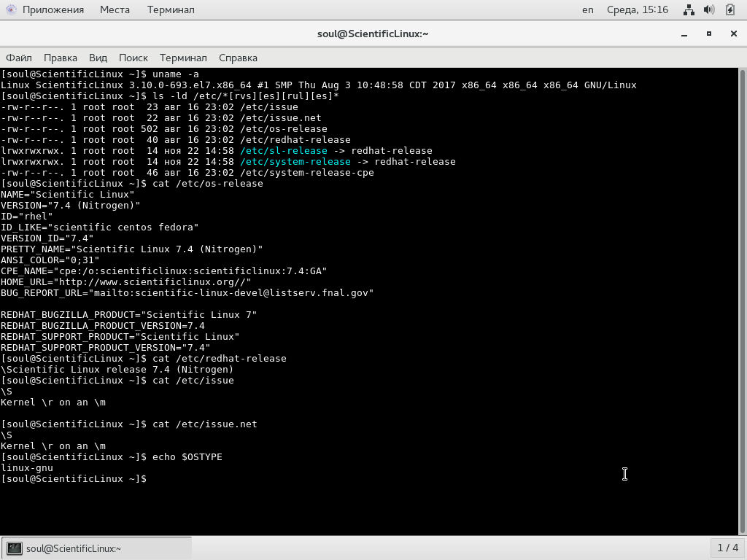Viewport: 747px width, 560px height.
Task: Click the line VERSION="7.4 (Nitrogen)"
Action: pyautogui.click(x=71, y=205)
